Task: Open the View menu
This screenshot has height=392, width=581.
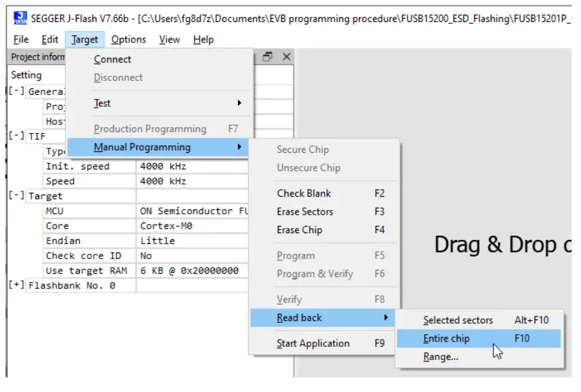Action: click(x=170, y=39)
